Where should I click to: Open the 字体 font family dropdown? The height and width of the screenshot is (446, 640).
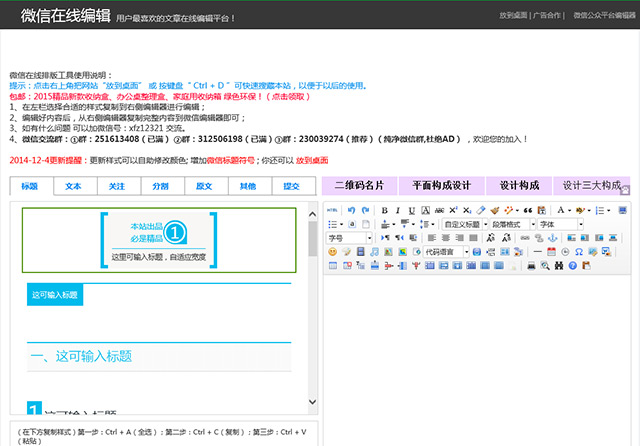[560, 224]
